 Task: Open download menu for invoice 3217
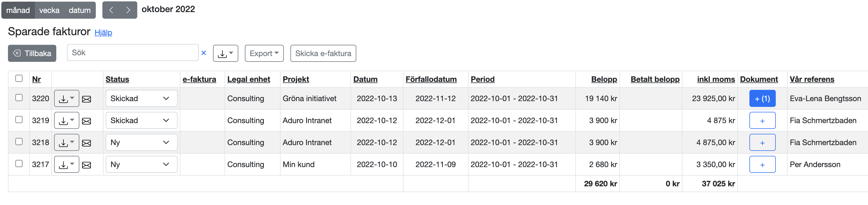(66, 165)
